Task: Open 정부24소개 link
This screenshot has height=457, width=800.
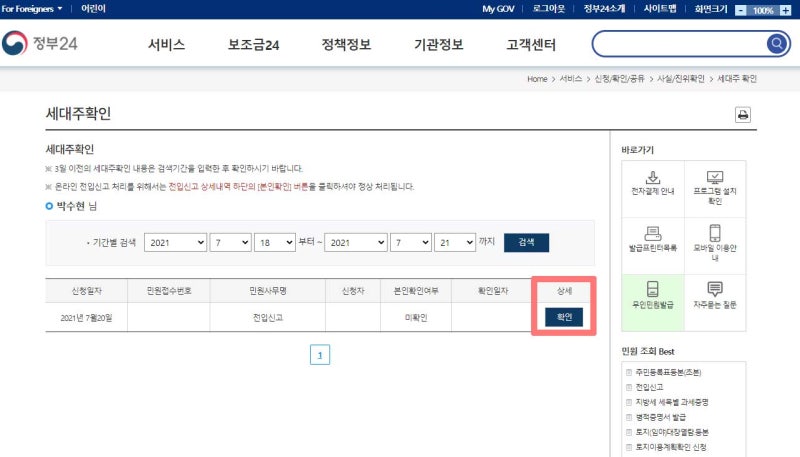Action: point(604,9)
